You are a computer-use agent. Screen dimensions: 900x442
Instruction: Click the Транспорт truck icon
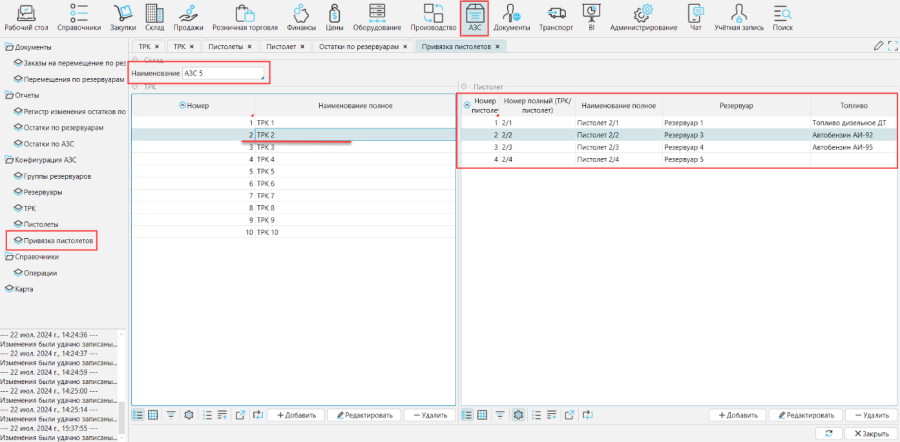pos(555,17)
